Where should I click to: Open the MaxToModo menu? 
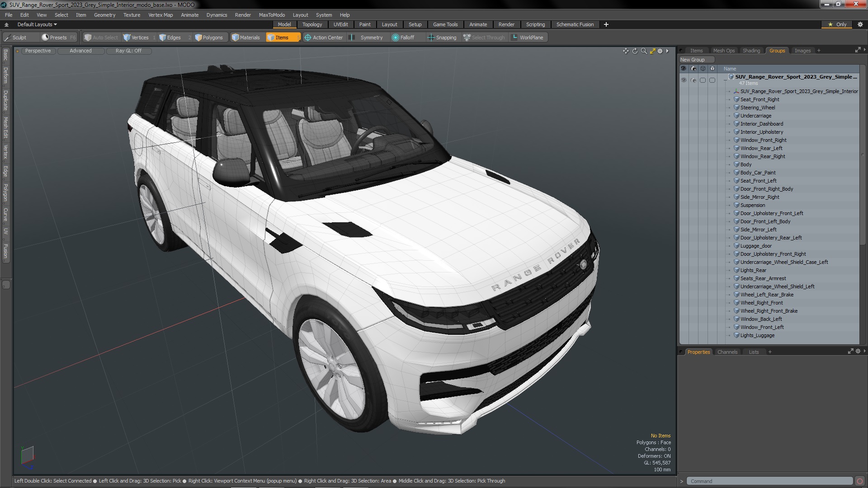(x=272, y=15)
